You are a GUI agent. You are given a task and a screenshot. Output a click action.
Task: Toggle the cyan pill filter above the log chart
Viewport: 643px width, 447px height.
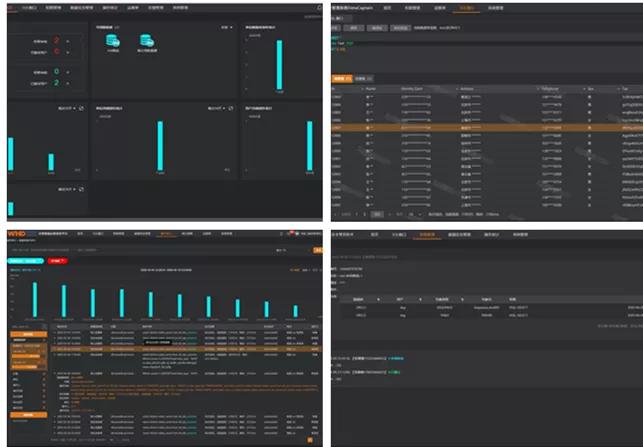(x=27, y=259)
